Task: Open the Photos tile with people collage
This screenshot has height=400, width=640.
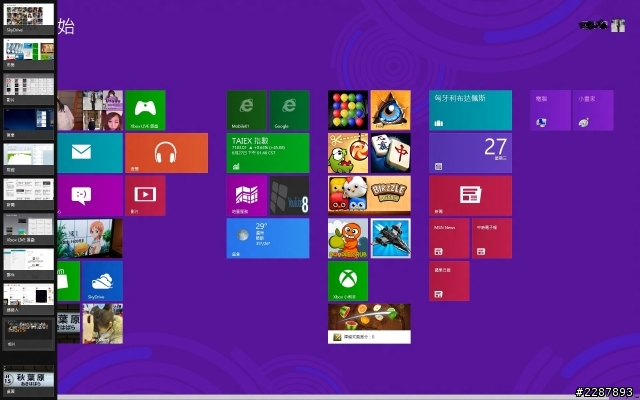Action: click(x=90, y=110)
